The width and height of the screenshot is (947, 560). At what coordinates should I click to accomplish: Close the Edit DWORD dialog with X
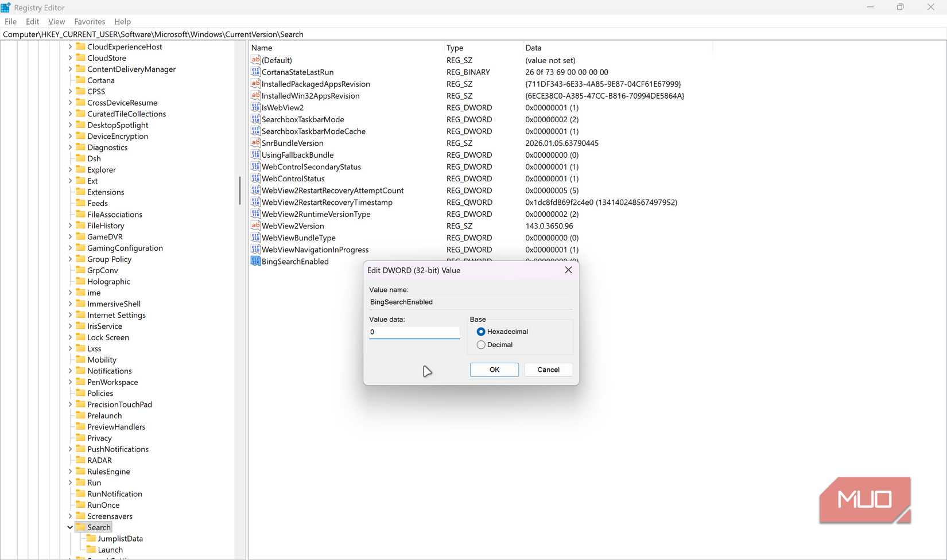pos(568,270)
